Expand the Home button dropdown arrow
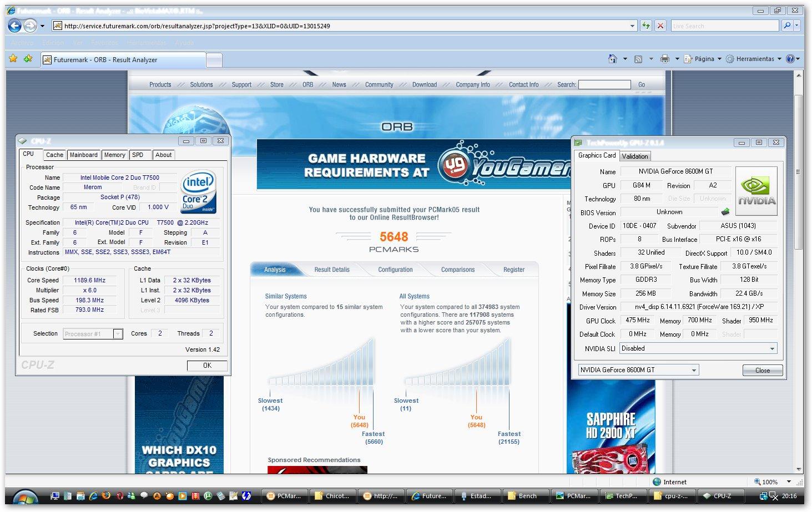The image size is (812, 512). coord(625,59)
